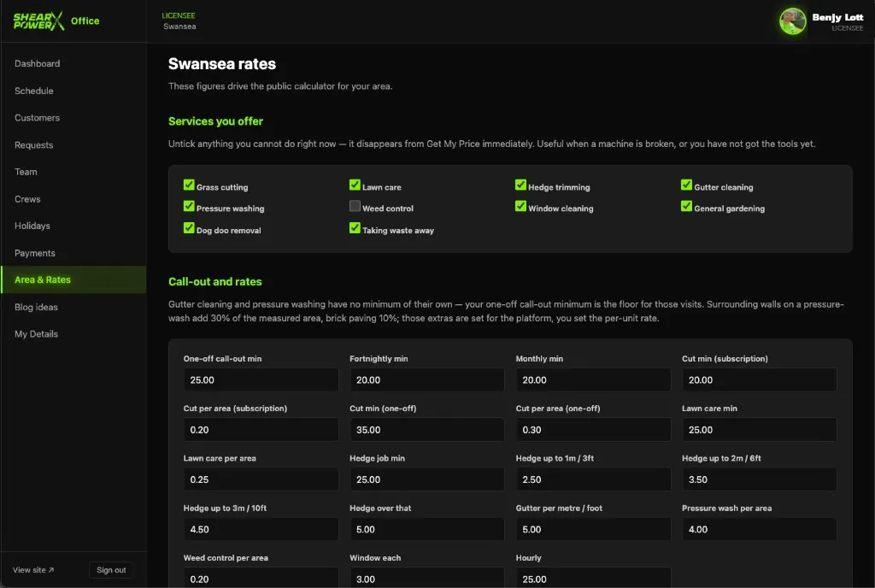Untick the Grass cutting checkbox
Viewport: 875px width, 588px height.
point(189,185)
